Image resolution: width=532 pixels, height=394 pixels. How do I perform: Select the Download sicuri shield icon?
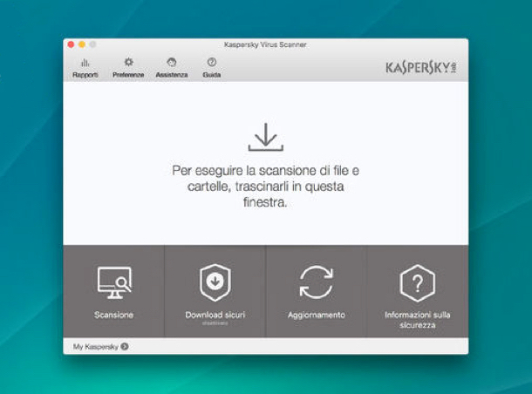click(215, 282)
